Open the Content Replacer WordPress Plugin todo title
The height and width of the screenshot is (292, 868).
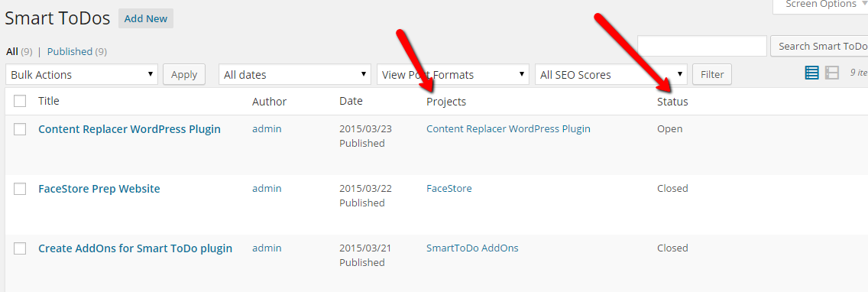(x=130, y=129)
